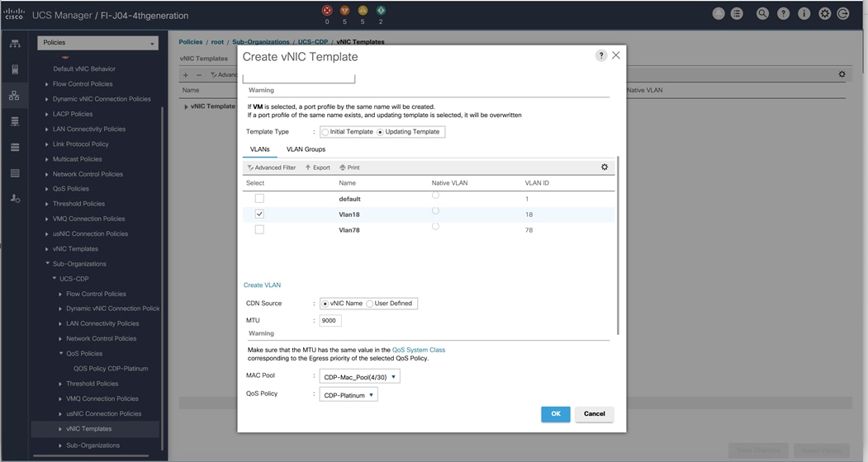
Task: Open the info icon in header
Action: point(804,14)
